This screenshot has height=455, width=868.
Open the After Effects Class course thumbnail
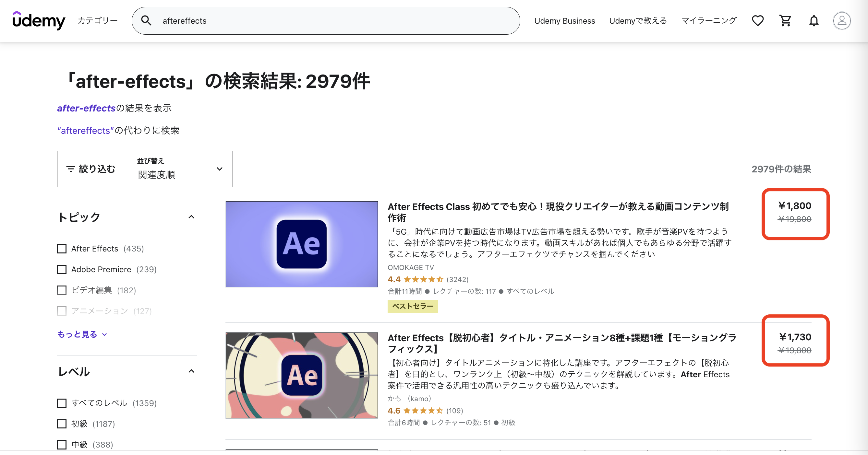coord(302,244)
